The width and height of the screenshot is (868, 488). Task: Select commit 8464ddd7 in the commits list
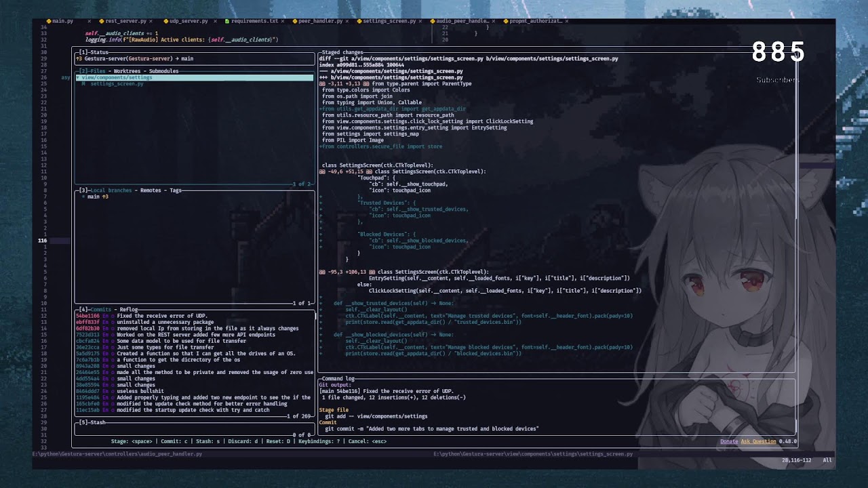(x=195, y=391)
